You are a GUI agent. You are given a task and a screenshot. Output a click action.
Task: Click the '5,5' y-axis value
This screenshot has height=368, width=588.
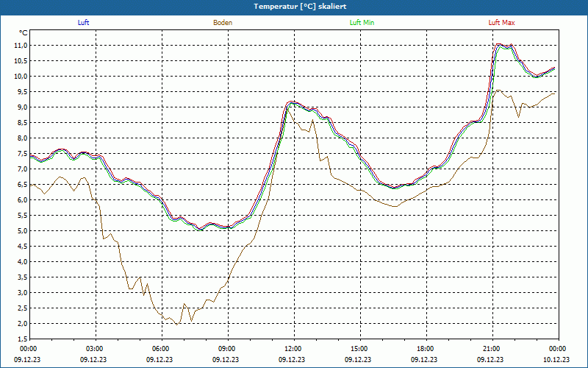22,215
